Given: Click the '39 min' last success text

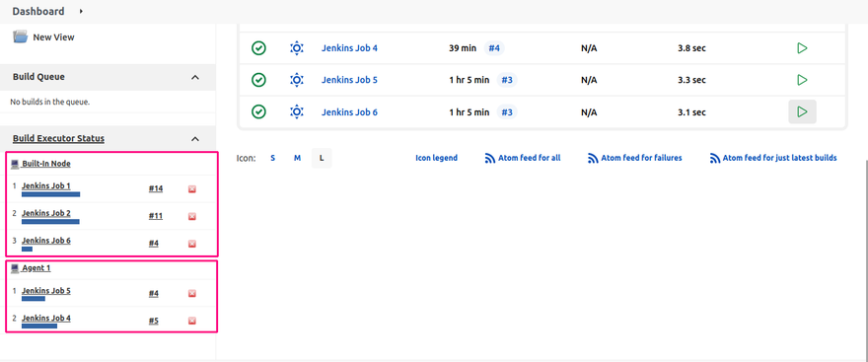Looking at the screenshot, I should pyautogui.click(x=463, y=48).
